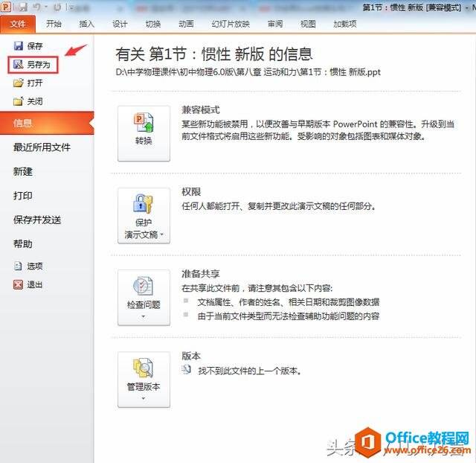Viewport: 476px width, 463px height.
Task: Open Options (选项) from sidebar
Action: pyautogui.click(x=28, y=266)
